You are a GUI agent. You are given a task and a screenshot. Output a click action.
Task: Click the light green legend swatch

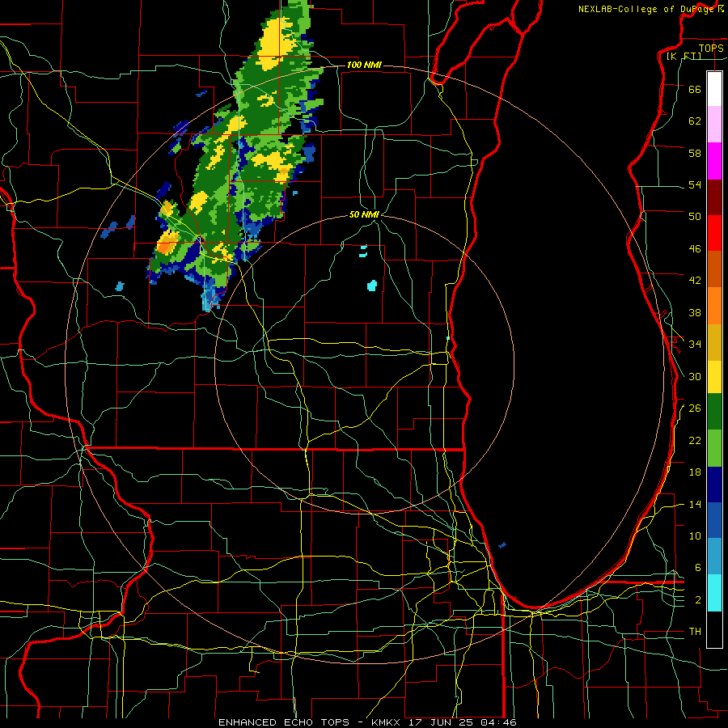coord(714,448)
